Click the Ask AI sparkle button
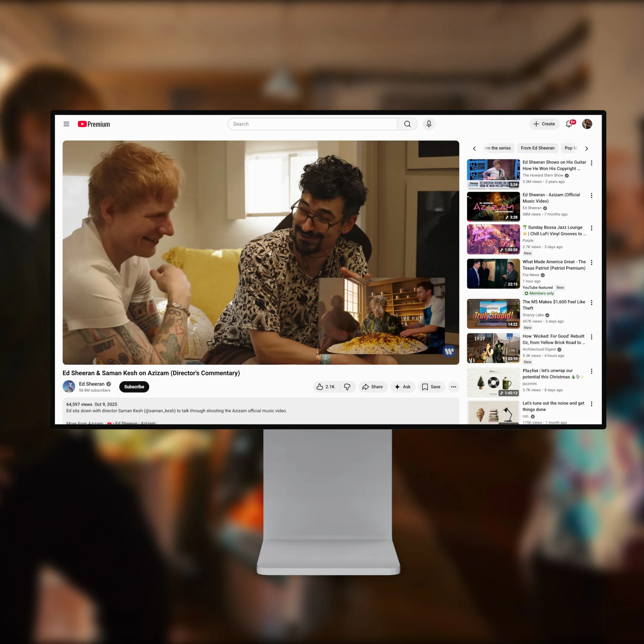The height and width of the screenshot is (644, 644). point(402,387)
